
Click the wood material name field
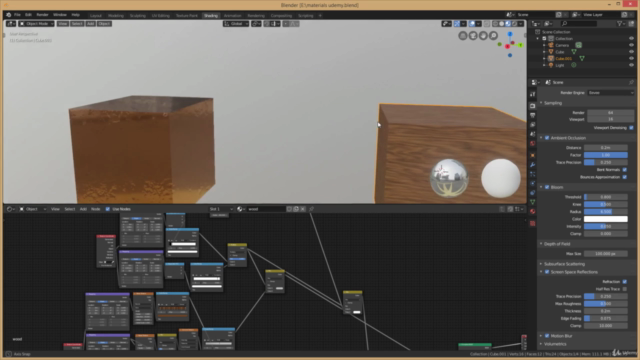(x=266, y=209)
